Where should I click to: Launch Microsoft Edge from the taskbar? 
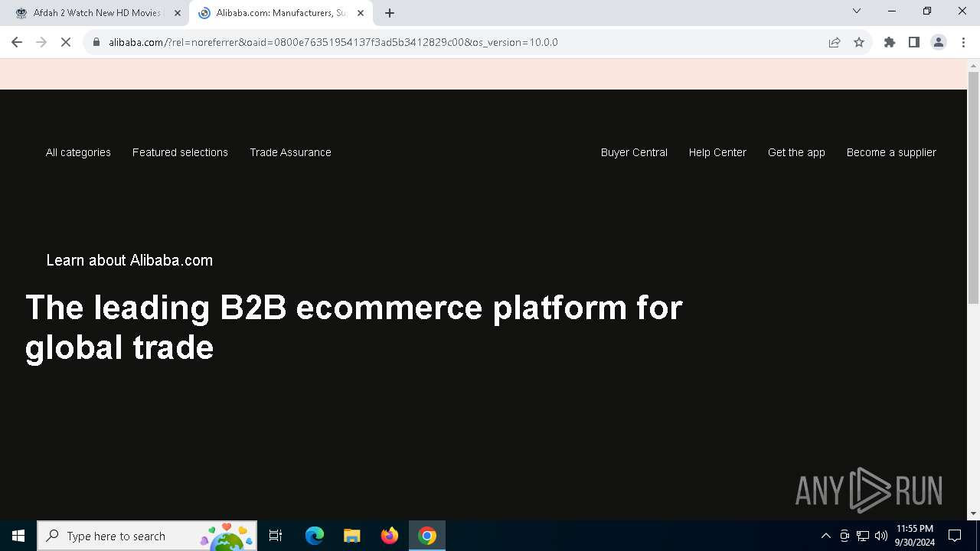click(315, 536)
